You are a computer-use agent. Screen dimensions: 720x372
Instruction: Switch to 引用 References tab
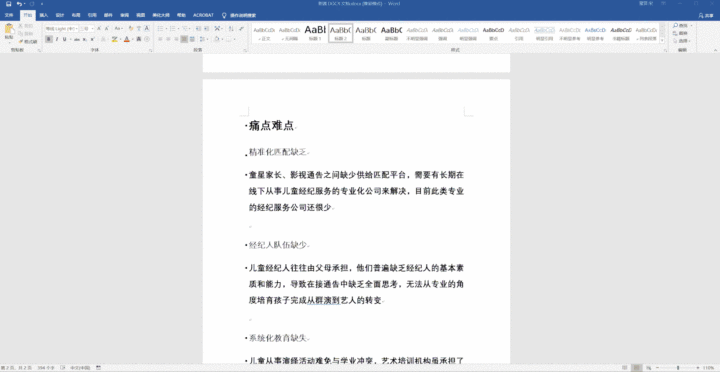coord(92,15)
